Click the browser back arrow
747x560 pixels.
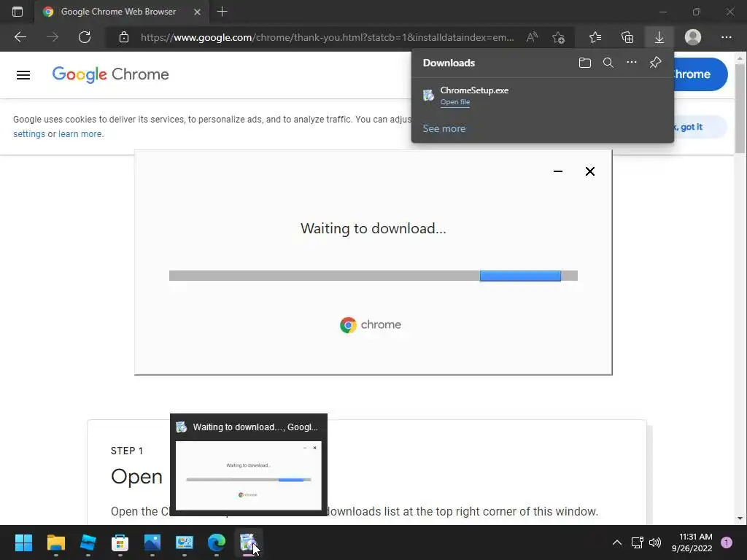coord(20,37)
